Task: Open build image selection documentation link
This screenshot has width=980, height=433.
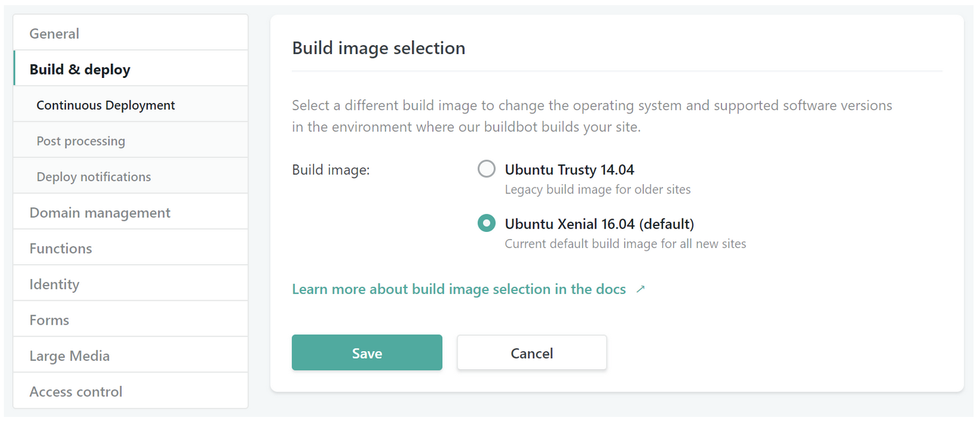Action: (458, 289)
